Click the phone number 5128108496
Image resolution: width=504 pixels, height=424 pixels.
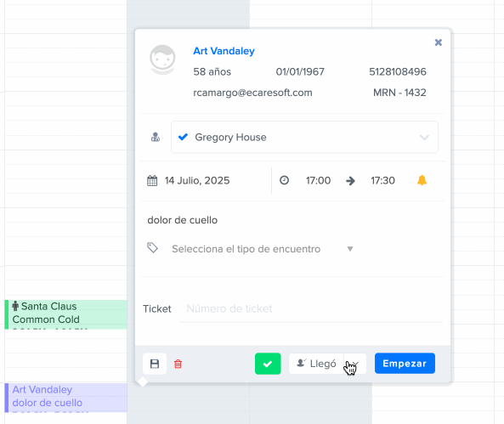click(x=398, y=71)
